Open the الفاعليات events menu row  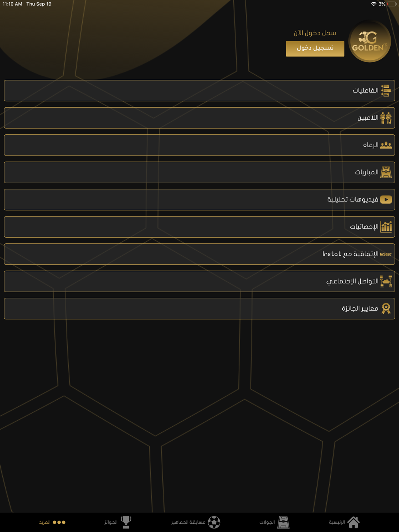(199, 91)
